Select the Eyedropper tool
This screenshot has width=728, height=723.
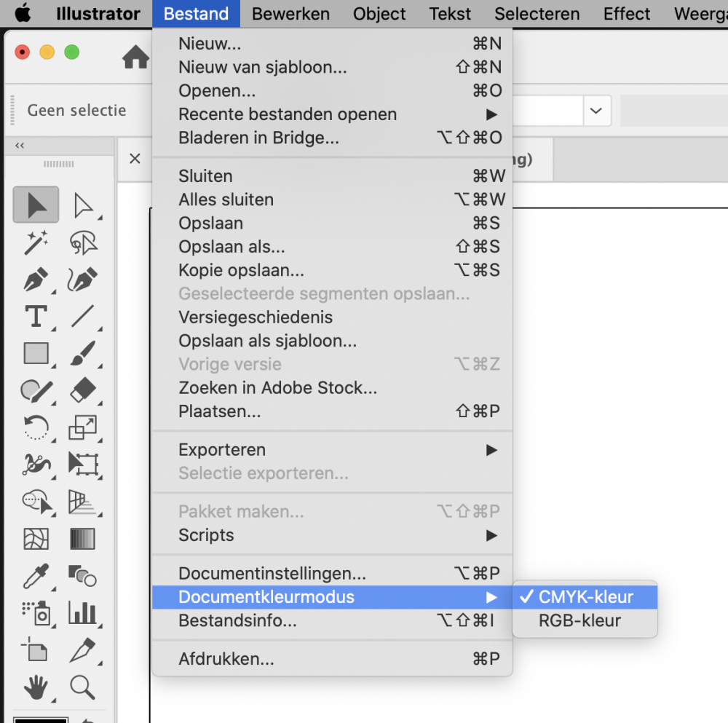click(x=36, y=576)
